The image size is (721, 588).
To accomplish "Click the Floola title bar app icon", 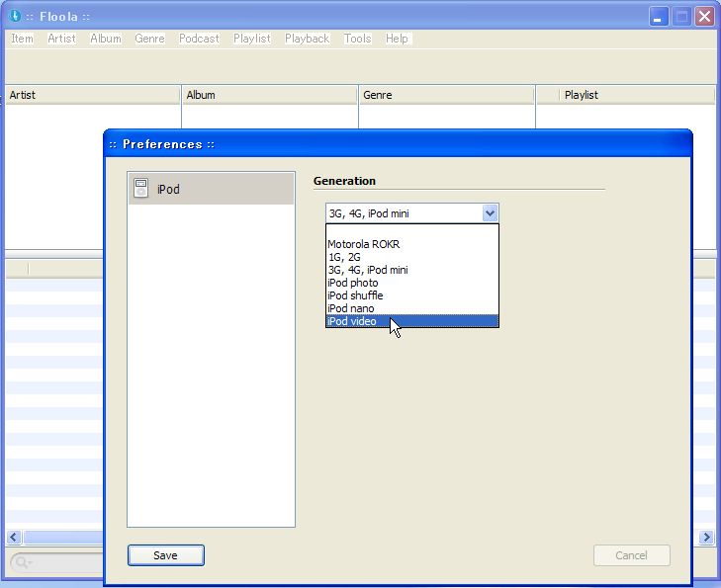I will (15, 16).
